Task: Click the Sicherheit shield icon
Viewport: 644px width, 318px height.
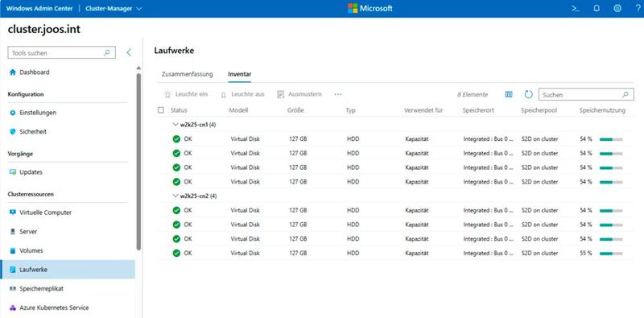Action: click(x=12, y=132)
